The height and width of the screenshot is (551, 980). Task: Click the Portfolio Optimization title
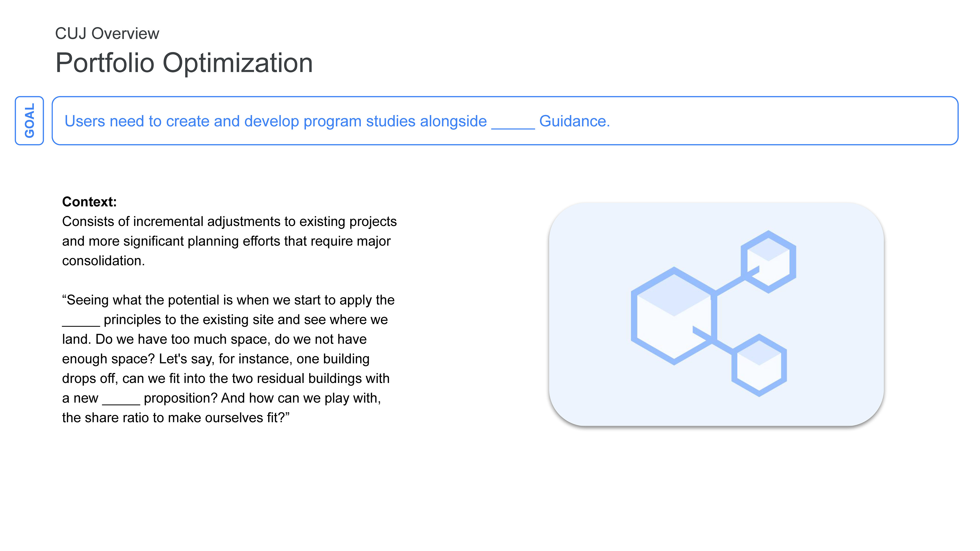pyautogui.click(x=184, y=63)
